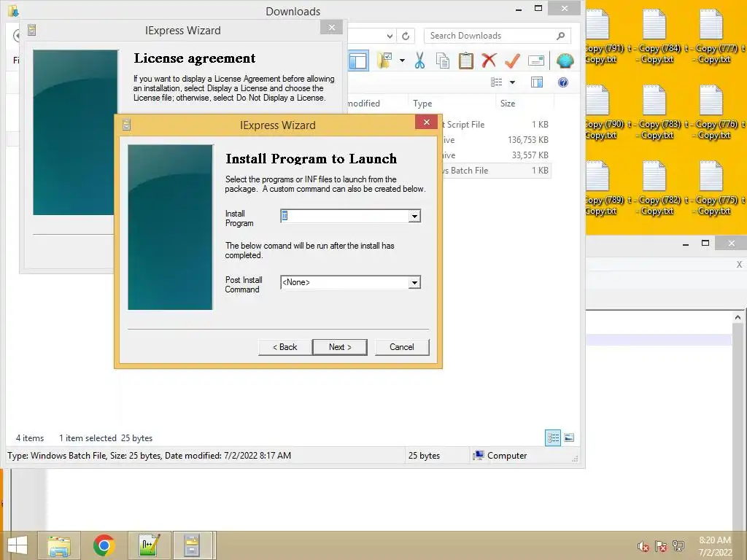Select desktop file Copy (777) text icon
The width and height of the screenshot is (747, 560).
pos(711,36)
